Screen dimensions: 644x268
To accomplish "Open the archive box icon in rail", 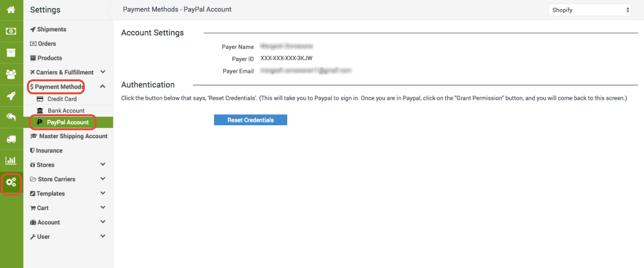I will (x=11, y=53).
